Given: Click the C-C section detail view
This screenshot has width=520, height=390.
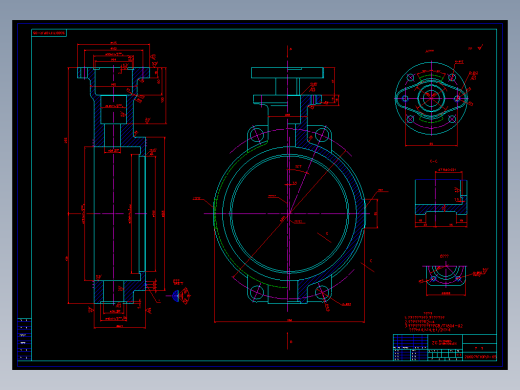Looking at the screenshot, I should click(441, 199).
